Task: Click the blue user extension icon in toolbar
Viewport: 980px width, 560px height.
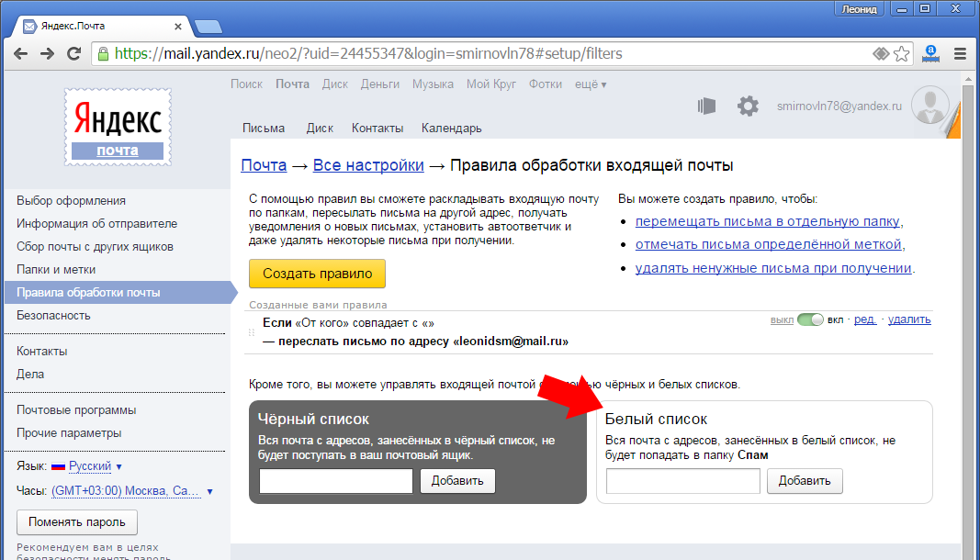Action: click(930, 54)
